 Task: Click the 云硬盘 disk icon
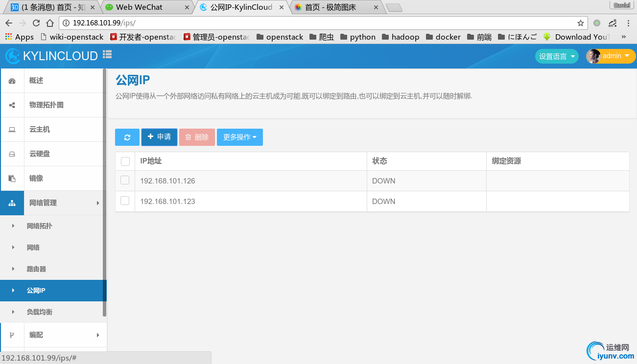click(12, 154)
